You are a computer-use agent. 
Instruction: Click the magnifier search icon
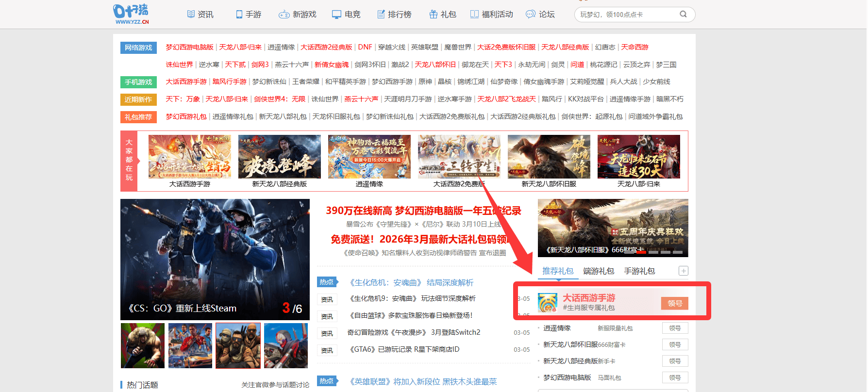(683, 14)
